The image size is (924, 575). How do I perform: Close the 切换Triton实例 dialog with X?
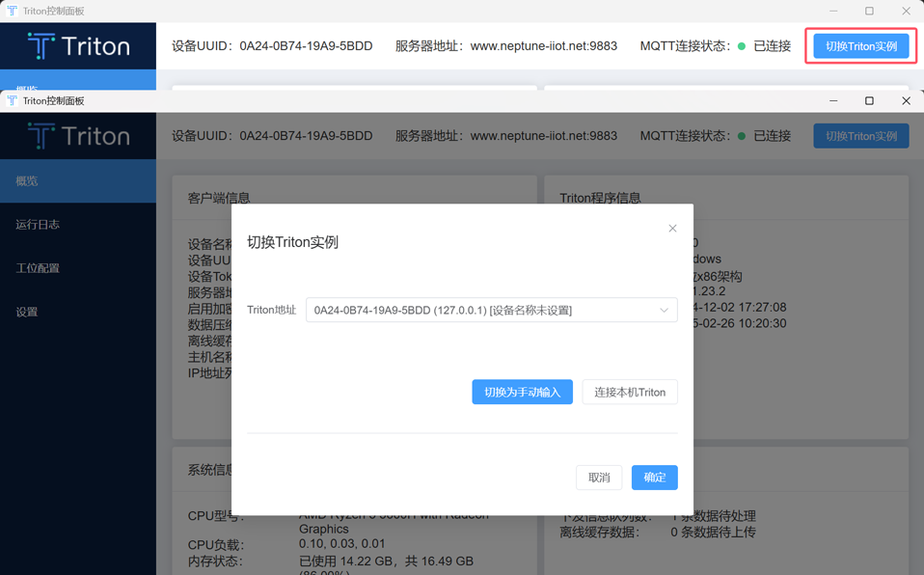672,229
